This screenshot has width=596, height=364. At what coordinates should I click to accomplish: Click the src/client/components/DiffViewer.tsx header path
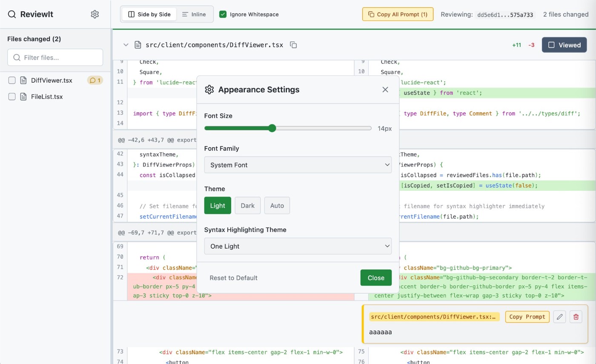point(214,45)
